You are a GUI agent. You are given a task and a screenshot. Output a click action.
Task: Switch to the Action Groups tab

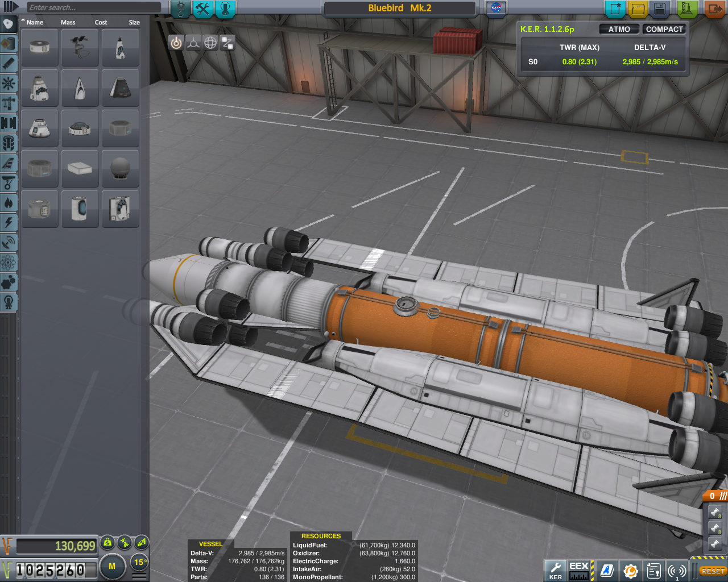202,9
